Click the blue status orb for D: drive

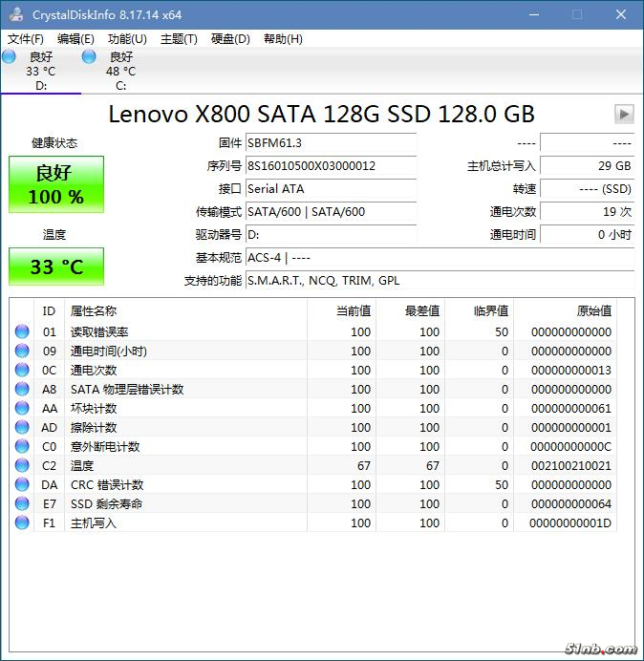[9, 56]
